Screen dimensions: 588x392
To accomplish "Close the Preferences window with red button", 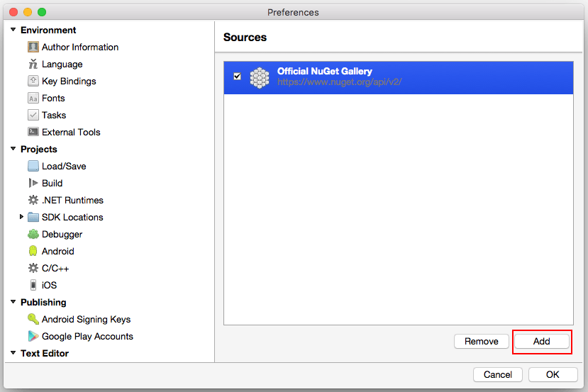I will [13, 12].
